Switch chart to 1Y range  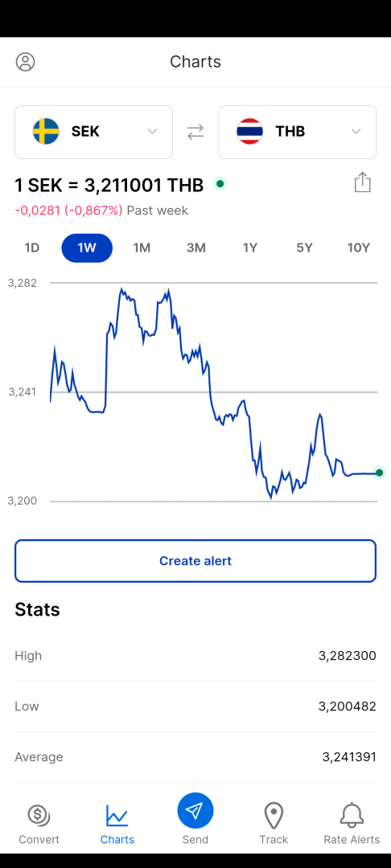coord(250,248)
